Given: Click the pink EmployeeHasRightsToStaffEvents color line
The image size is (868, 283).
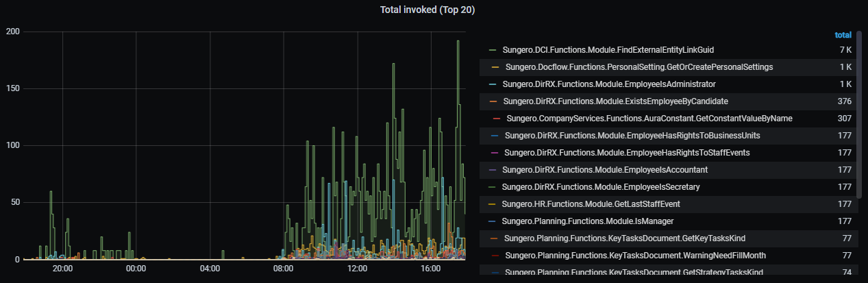Looking at the screenshot, I should (x=494, y=153).
